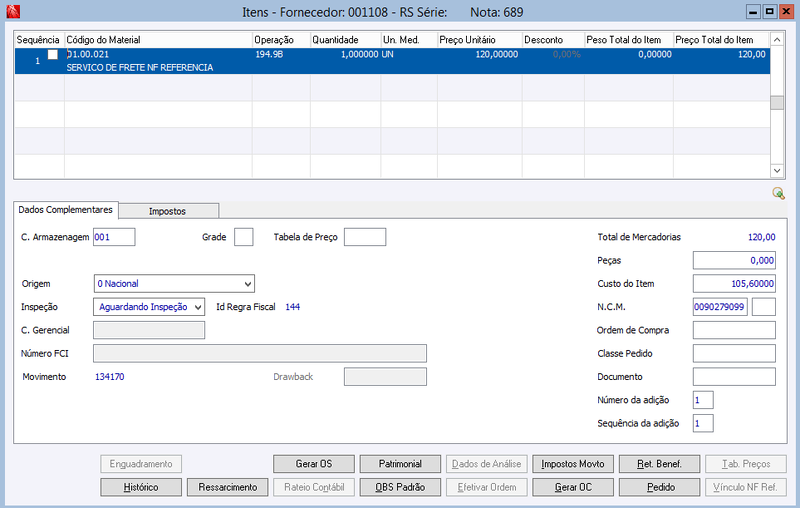Click the quantity cell 1,000000
The image size is (800, 508).
(360, 54)
